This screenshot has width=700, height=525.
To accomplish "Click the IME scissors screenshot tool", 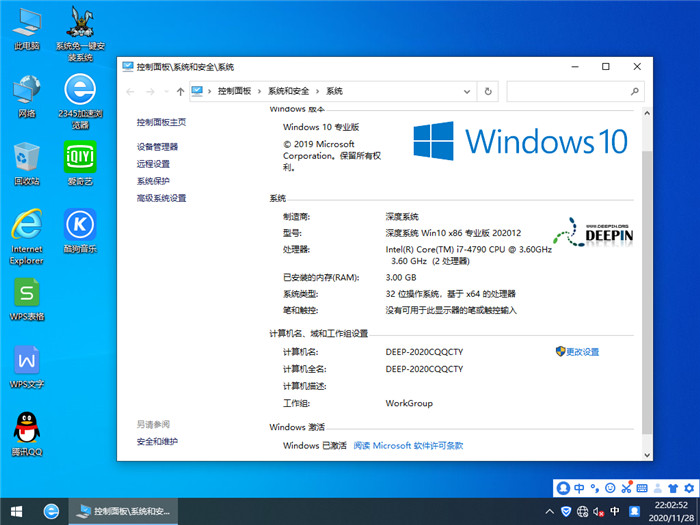I will [626, 488].
